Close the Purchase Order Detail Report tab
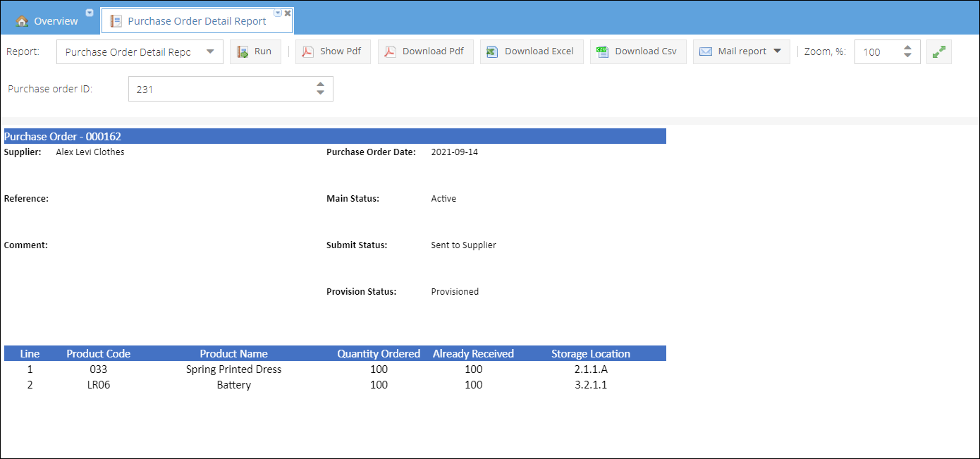Screen dimensions: 980x459 click(x=288, y=13)
